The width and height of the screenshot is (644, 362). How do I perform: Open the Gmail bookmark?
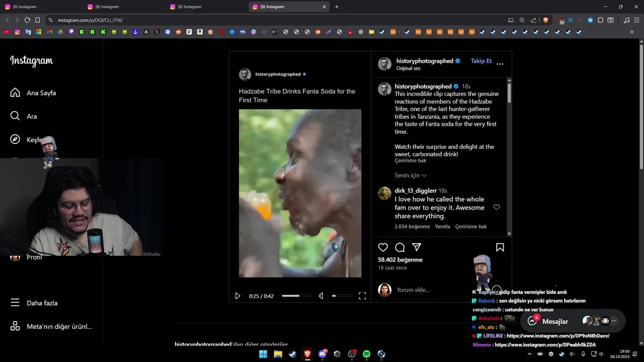click(x=49, y=32)
